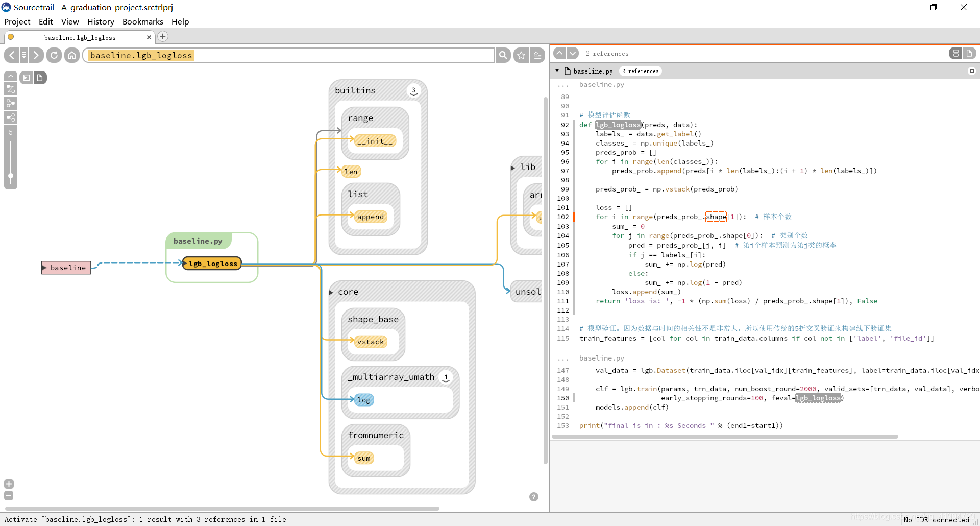Go to the previous code reference
The width and height of the screenshot is (980, 526).
click(559, 53)
